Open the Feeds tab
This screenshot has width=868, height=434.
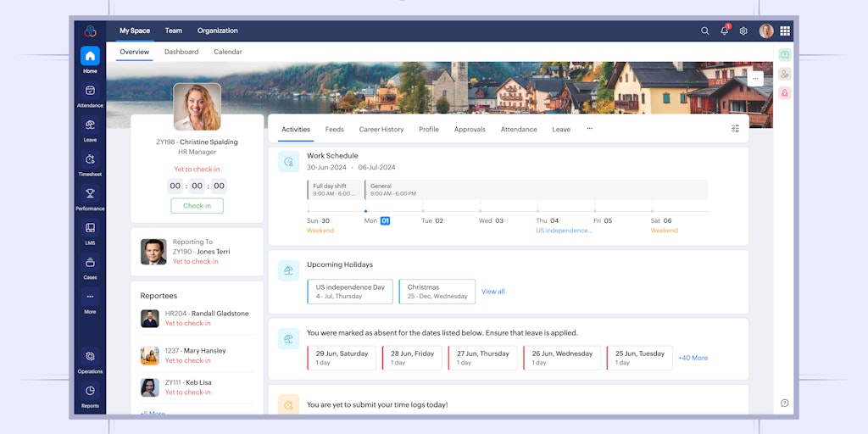click(334, 130)
